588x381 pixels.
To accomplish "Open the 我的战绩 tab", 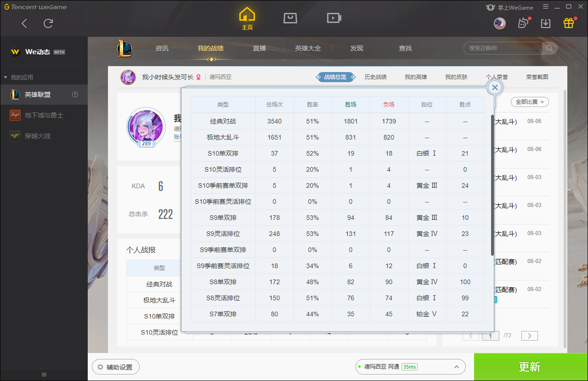I will click(x=211, y=48).
